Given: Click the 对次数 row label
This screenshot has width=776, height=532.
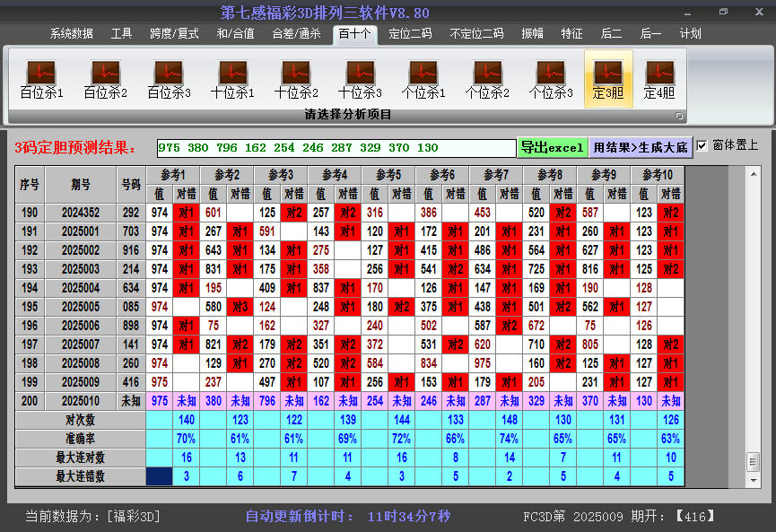Looking at the screenshot, I should [x=80, y=420].
